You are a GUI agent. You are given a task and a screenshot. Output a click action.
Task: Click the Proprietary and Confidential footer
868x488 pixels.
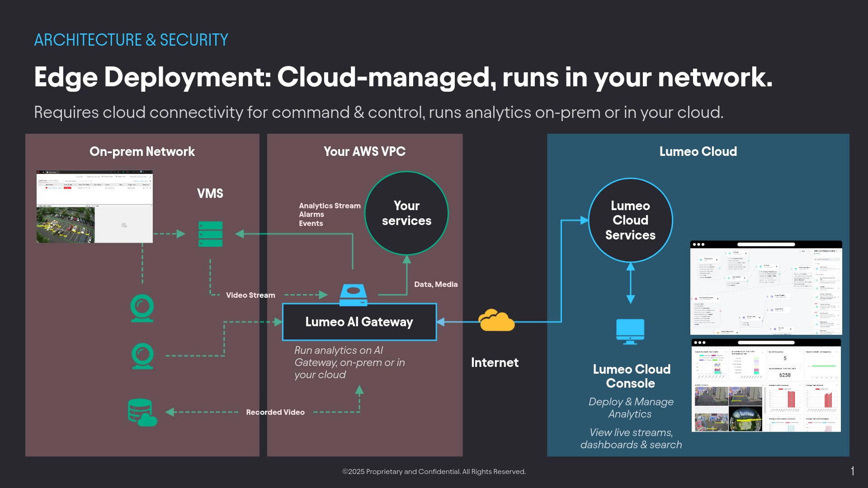click(x=434, y=471)
